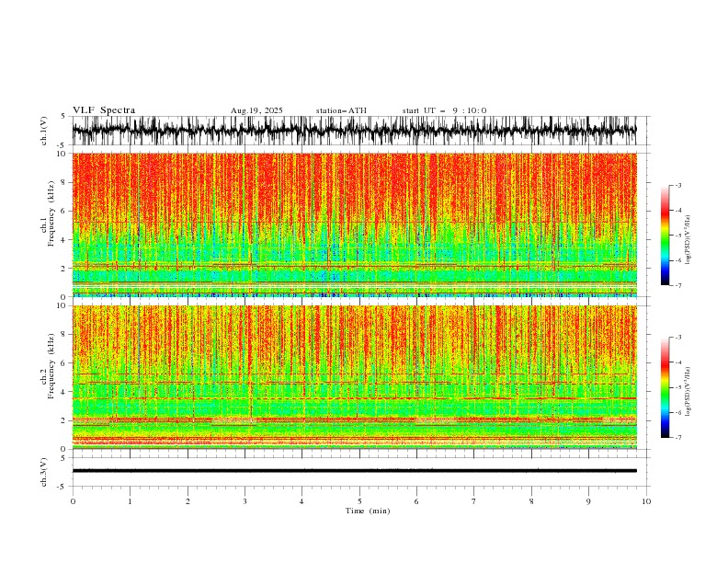Click inside the ch.2 spectrogram panel

(354, 377)
